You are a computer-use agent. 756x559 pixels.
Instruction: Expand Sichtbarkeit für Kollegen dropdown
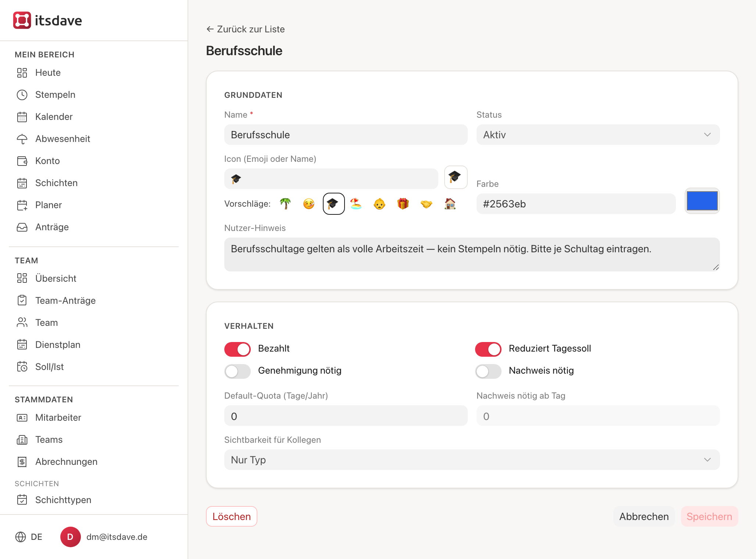(x=472, y=460)
